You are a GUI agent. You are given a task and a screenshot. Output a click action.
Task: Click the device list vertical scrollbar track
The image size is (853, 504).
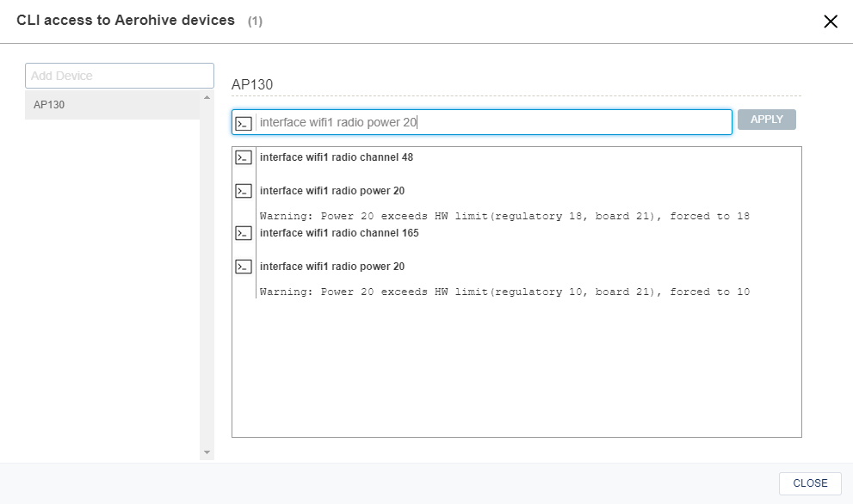tap(207, 275)
